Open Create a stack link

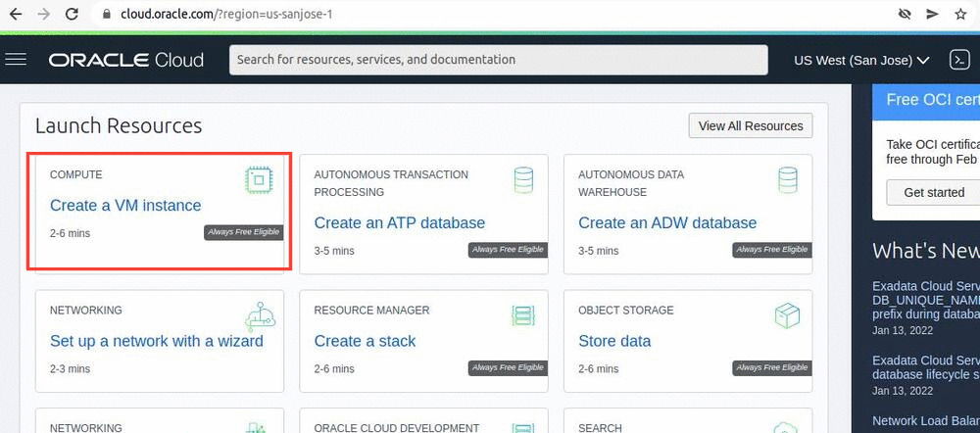click(365, 341)
